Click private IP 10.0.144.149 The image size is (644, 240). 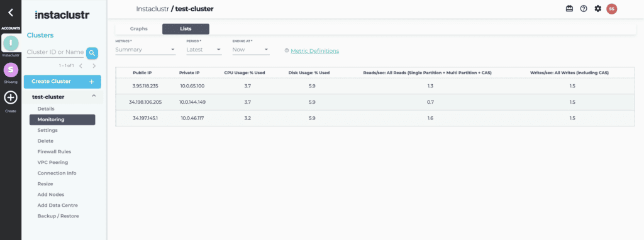coord(192,102)
